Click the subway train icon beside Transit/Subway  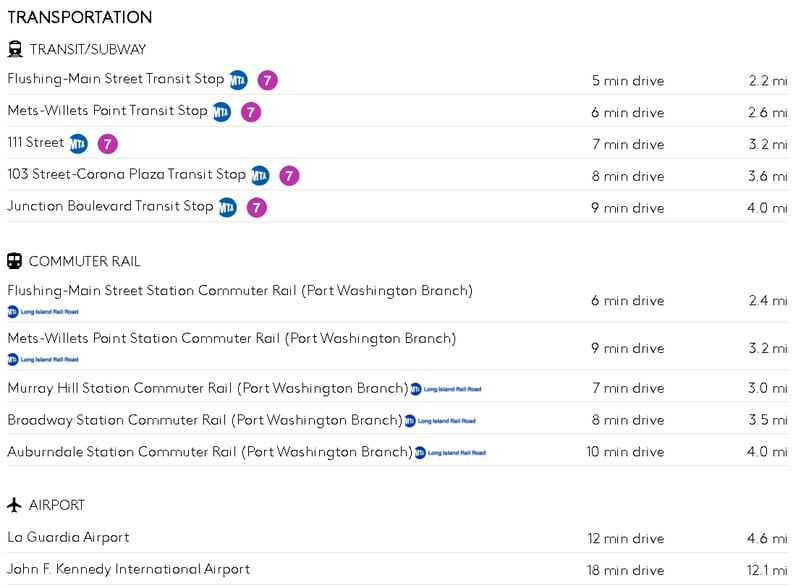tap(15, 49)
